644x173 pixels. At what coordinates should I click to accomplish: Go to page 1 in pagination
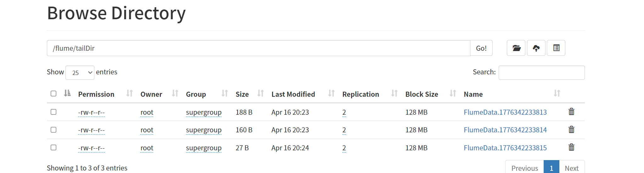point(551,168)
